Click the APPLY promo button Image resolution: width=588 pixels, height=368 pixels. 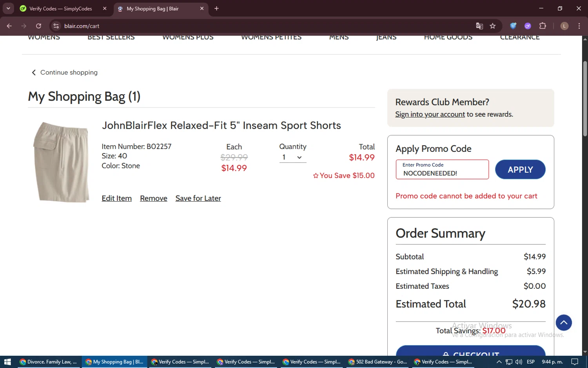click(520, 169)
